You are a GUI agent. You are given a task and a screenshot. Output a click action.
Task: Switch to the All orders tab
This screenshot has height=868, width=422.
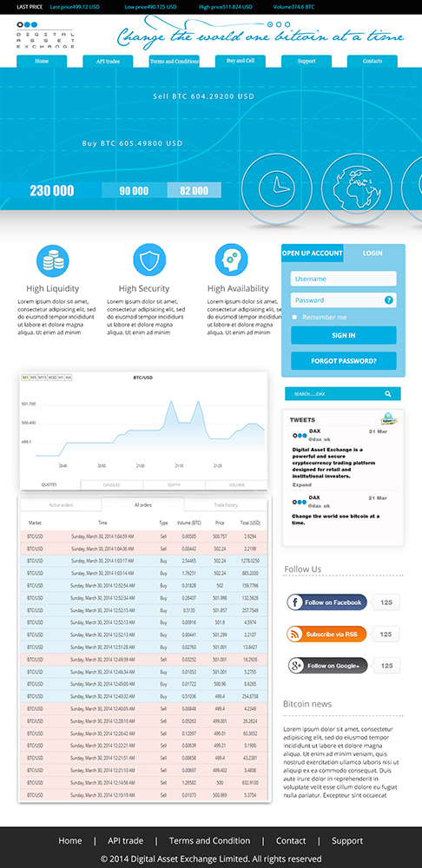click(143, 505)
